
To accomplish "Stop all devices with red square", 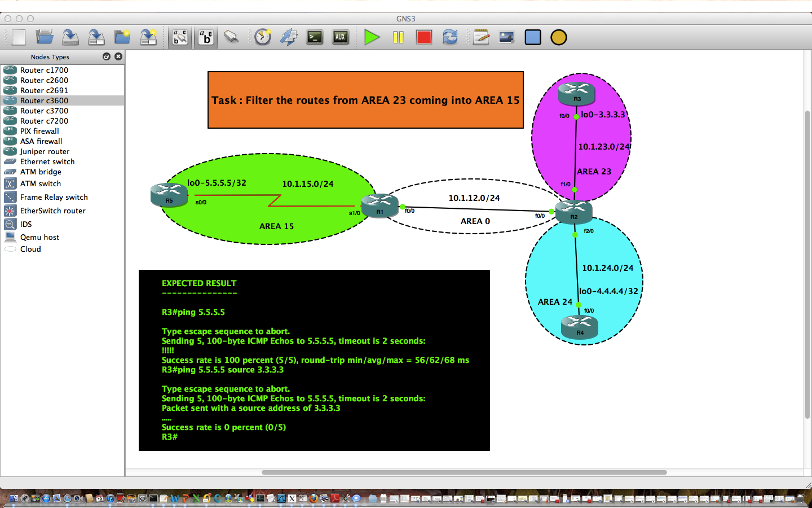I will point(424,37).
